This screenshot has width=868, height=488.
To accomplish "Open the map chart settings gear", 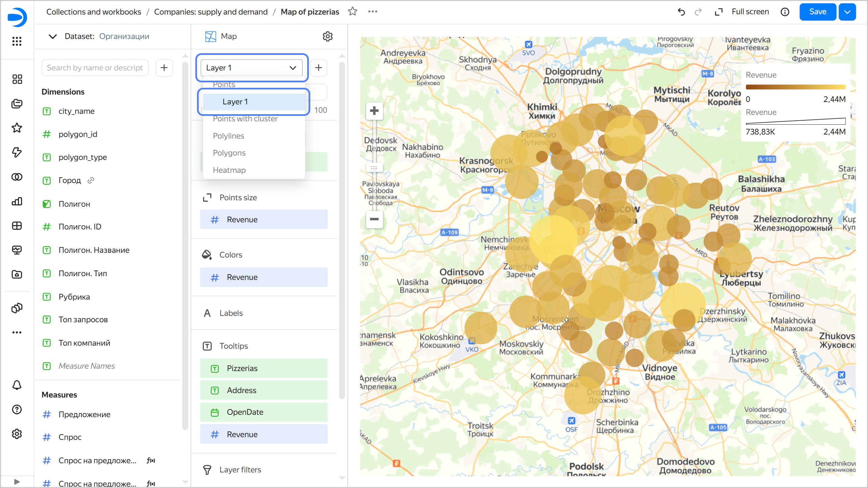I will [327, 36].
